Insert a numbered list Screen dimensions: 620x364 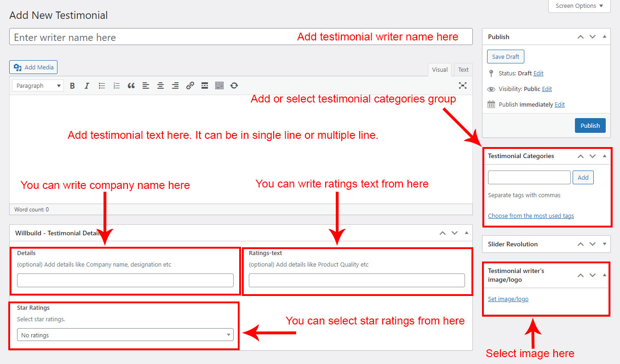[x=116, y=85]
